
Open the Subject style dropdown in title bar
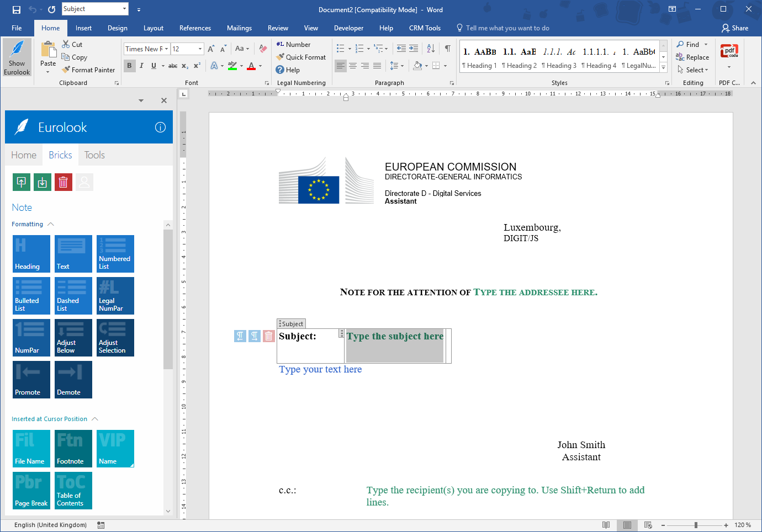tap(124, 9)
